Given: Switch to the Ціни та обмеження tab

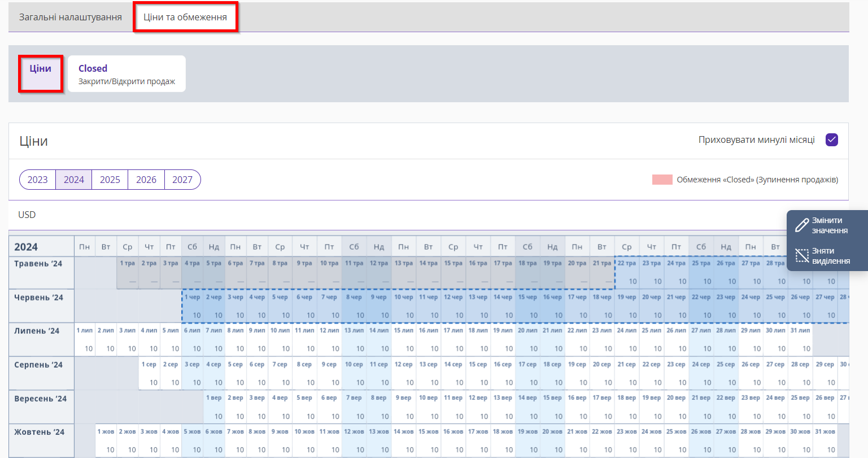Looking at the screenshot, I should (x=185, y=17).
